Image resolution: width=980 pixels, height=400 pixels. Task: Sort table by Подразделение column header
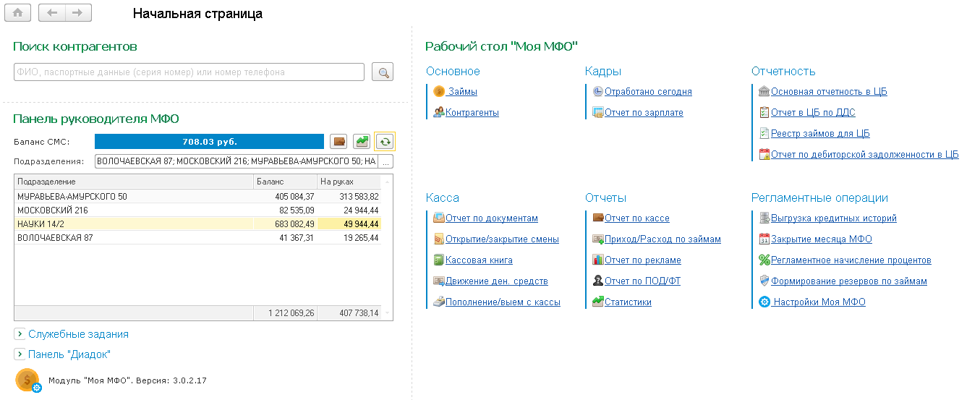click(x=134, y=182)
